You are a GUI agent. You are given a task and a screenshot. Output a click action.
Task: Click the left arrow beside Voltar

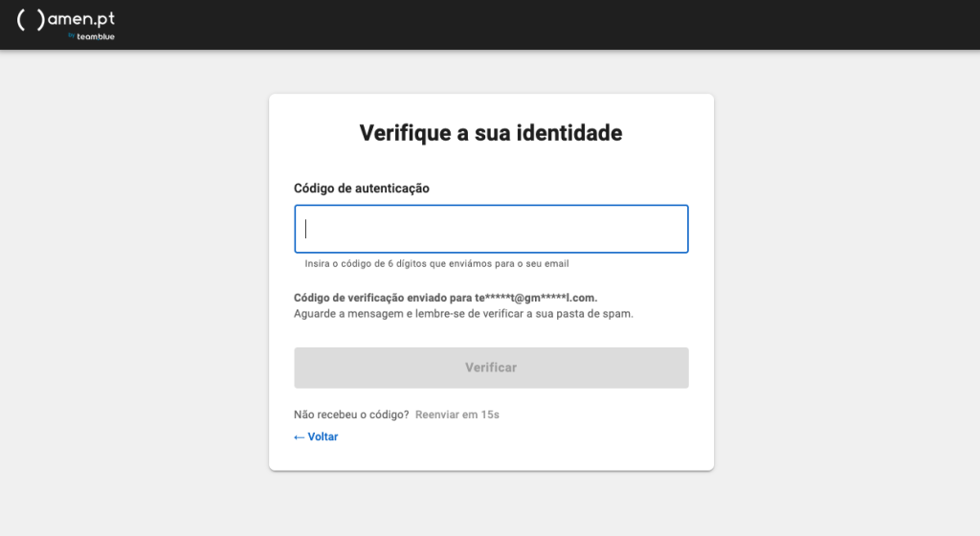300,437
